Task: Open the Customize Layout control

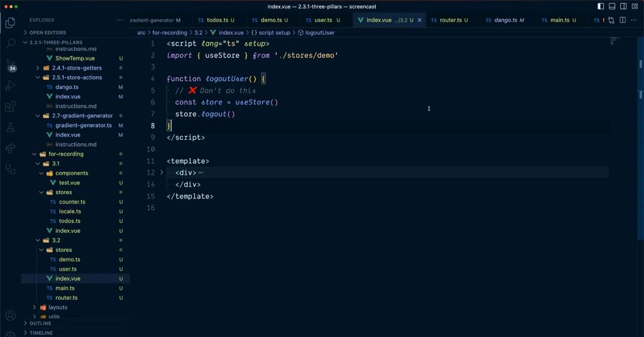Action: tap(634, 6)
